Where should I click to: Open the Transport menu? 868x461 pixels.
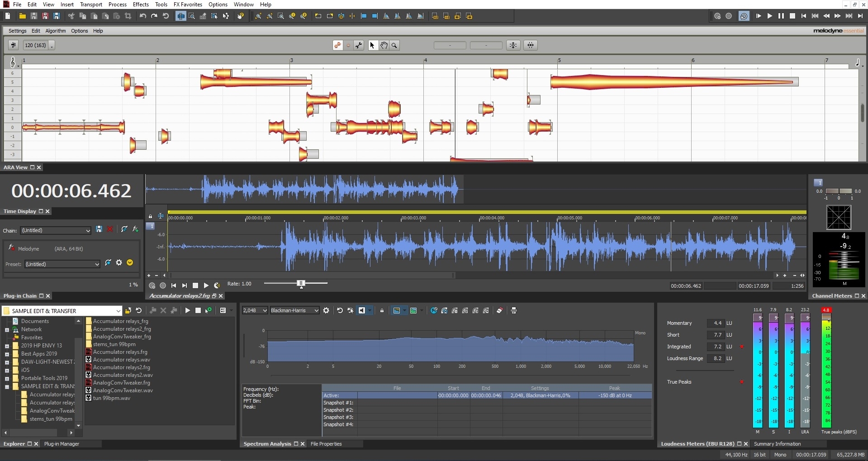(x=91, y=5)
